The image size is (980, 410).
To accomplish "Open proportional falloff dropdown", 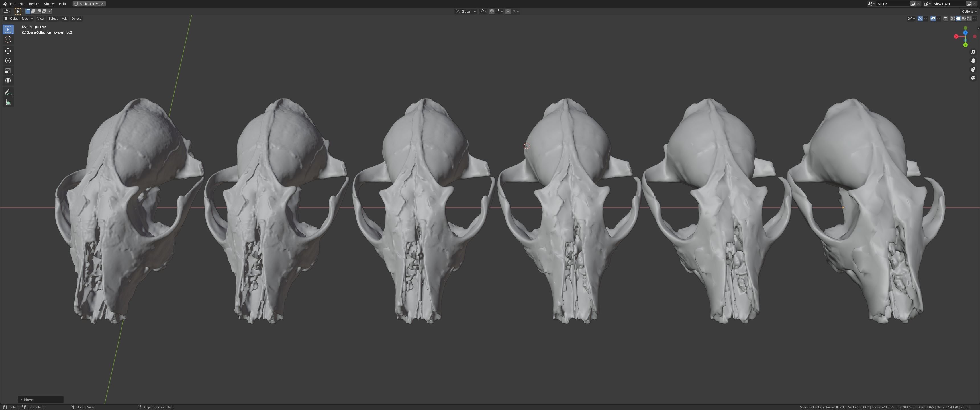I will click(515, 11).
